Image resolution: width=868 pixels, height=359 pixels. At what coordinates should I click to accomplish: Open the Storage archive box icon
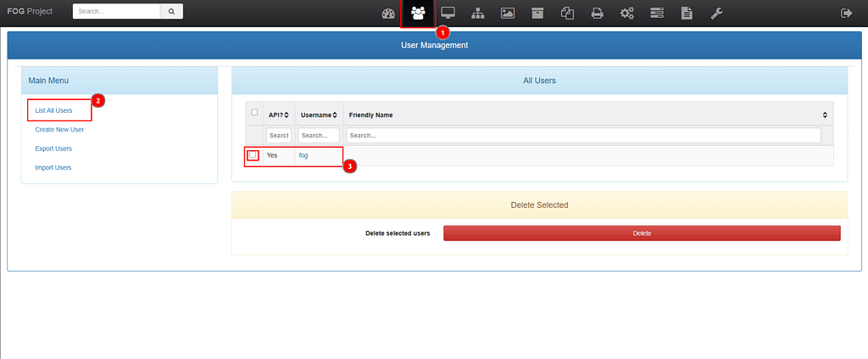click(537, 13)
